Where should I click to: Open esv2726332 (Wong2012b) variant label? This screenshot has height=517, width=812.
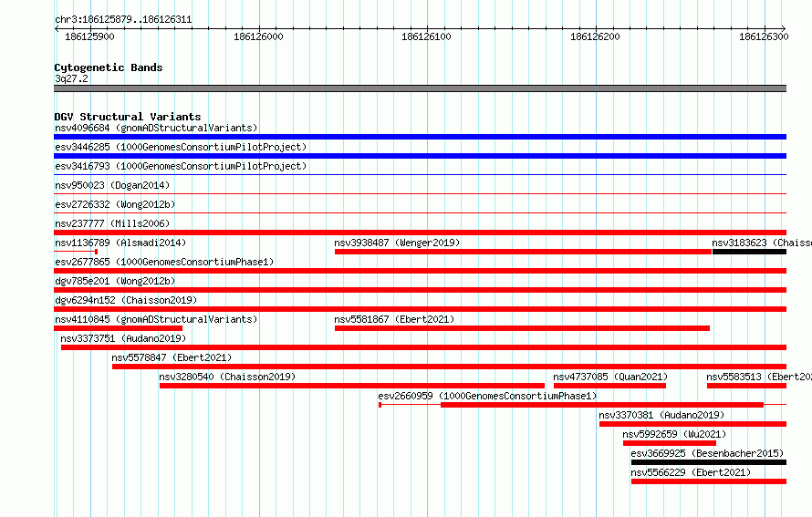(x=115, y=204)
